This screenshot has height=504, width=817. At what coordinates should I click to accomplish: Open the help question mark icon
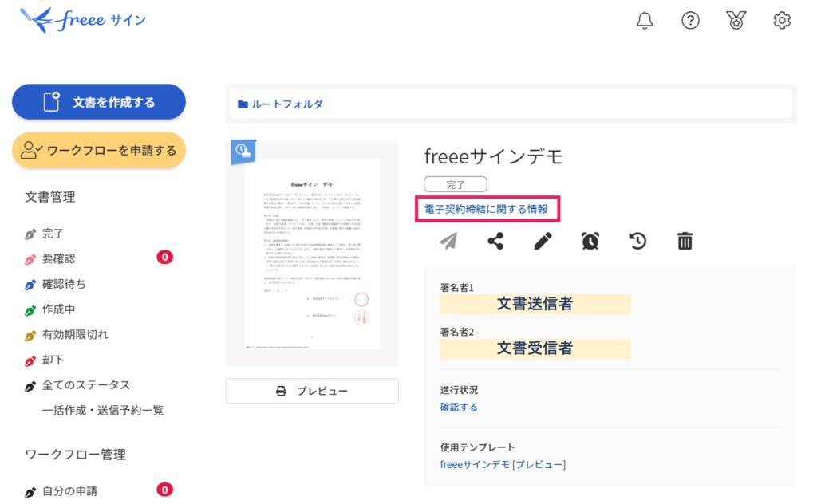click(690, 20)
